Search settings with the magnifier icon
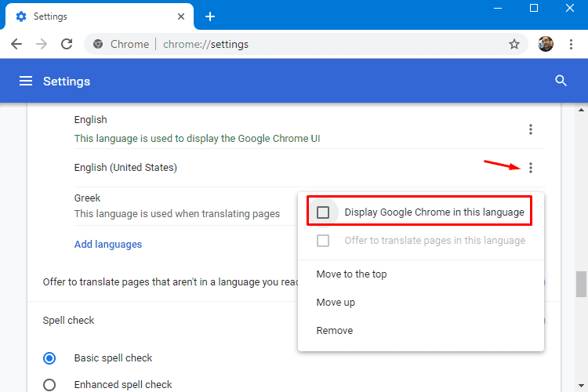Screen dimensions: 588x392 point(561,81)
